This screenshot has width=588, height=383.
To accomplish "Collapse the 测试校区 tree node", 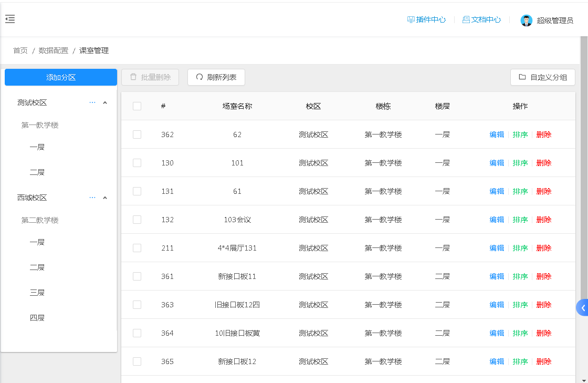I will pyautogui.click(x=105, y=103).
